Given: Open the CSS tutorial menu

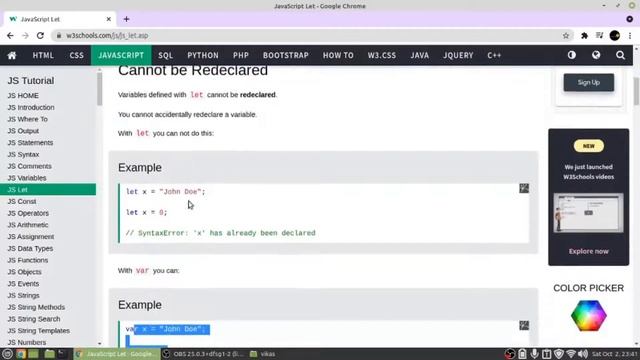Looking at the screenshot, I should pos(76,56).
